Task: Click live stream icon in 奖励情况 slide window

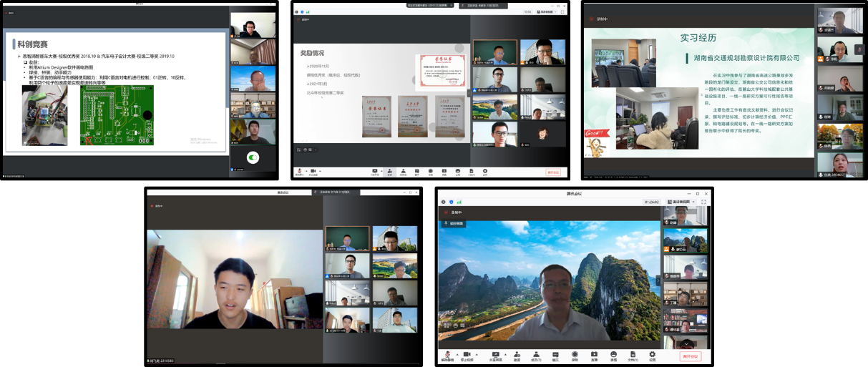Action: 444,172
